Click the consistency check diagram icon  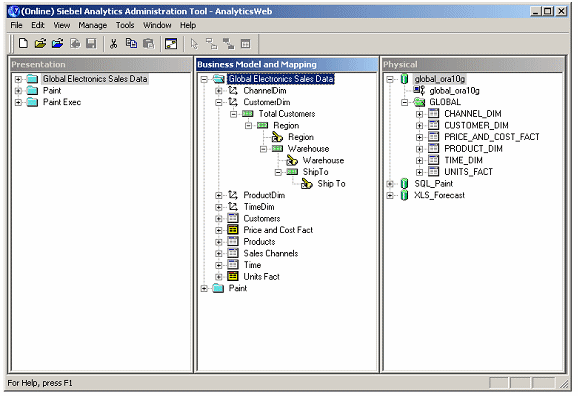point(171,44)
